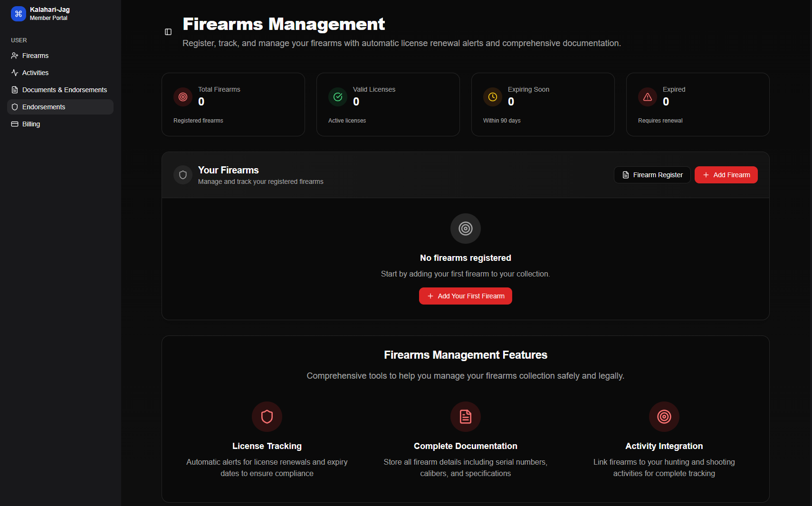Image resolution: width=812 pixels, height=506 pixels.
Task: Select the Endorsements entry in the sidebar
Action: (x=44, y=107)
